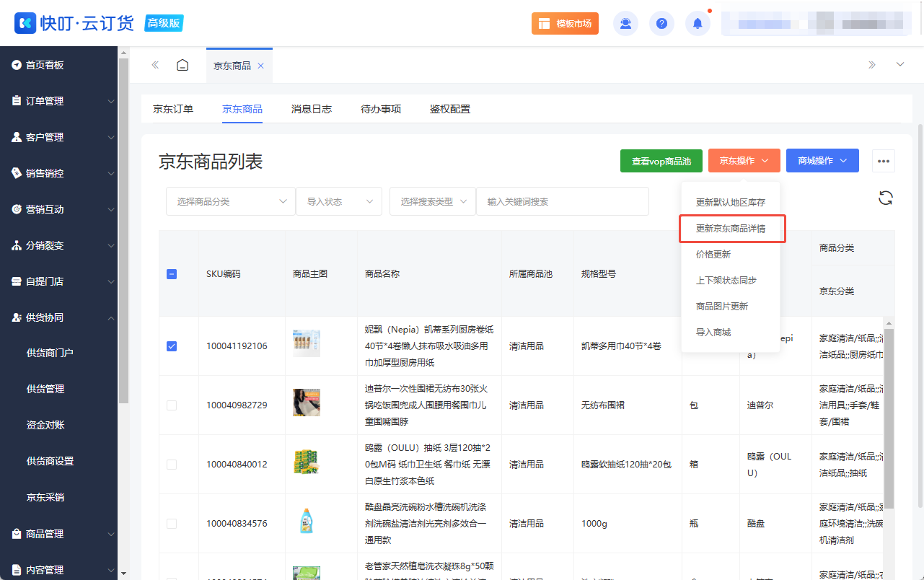Click SKU code 100040834576
The width and height of the screenshot is (924, 580).
237,524
